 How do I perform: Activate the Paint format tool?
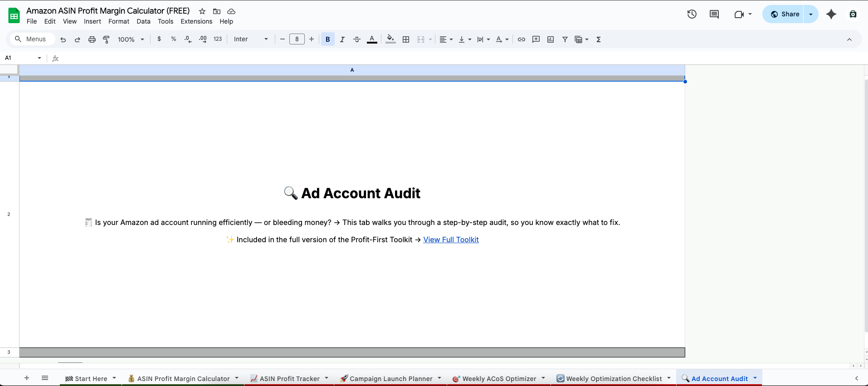click(x=107, y=39)
